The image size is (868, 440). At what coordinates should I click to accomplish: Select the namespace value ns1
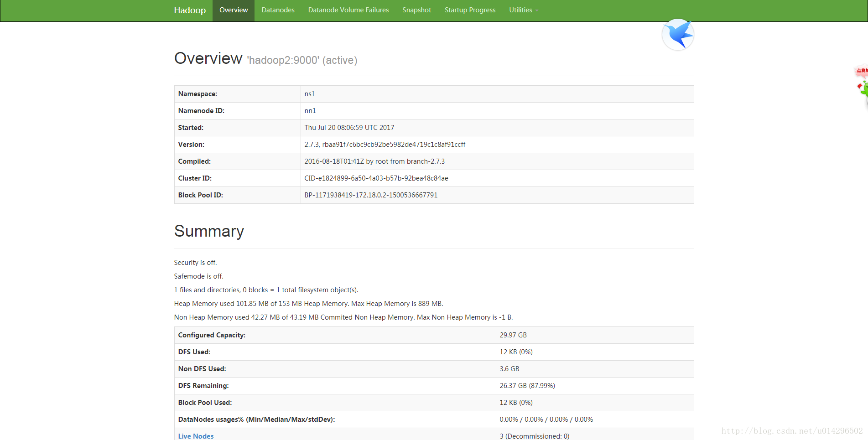tap(310, 94)
